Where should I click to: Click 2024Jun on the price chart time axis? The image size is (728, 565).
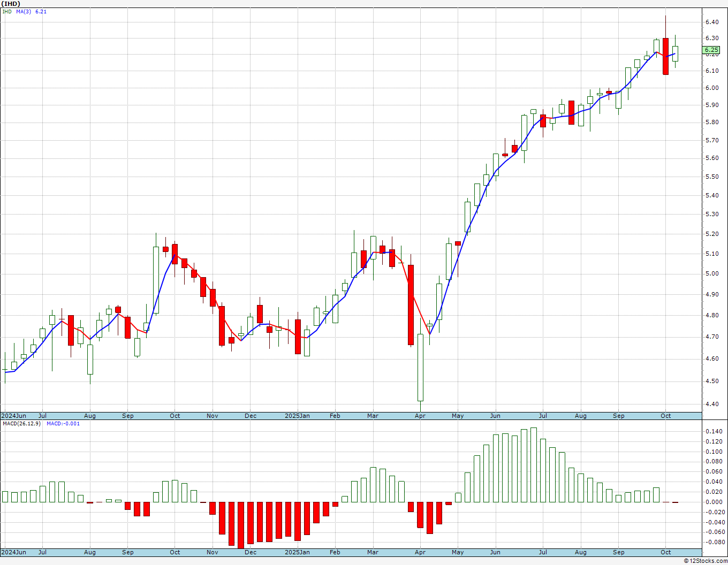(13, 416)
